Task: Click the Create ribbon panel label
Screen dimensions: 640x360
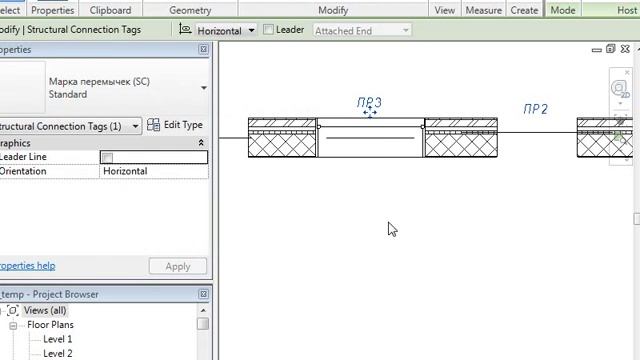Action: 524,10
